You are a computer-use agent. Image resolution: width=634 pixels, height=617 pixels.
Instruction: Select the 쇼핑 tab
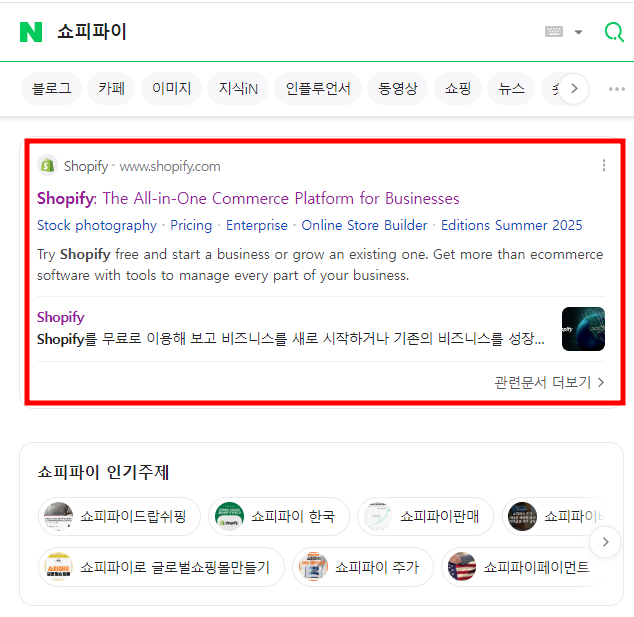click(x=458, y=89)
